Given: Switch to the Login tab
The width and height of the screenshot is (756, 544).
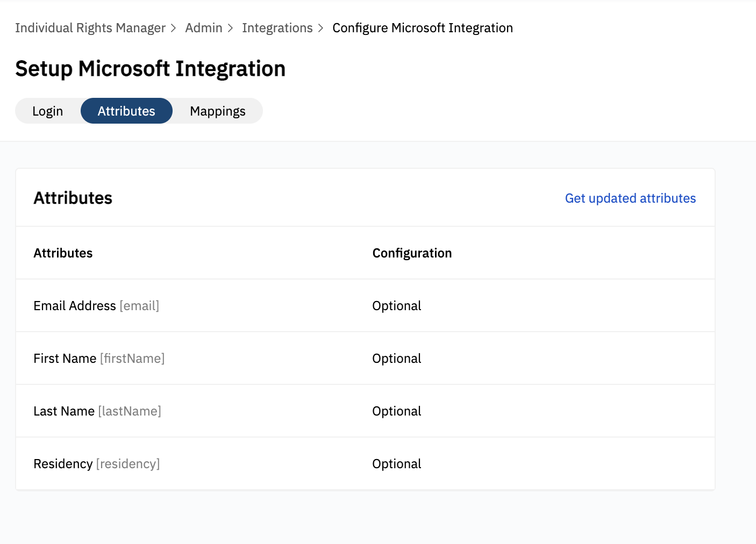Looking at the screenshot, I should coord(48,111).
